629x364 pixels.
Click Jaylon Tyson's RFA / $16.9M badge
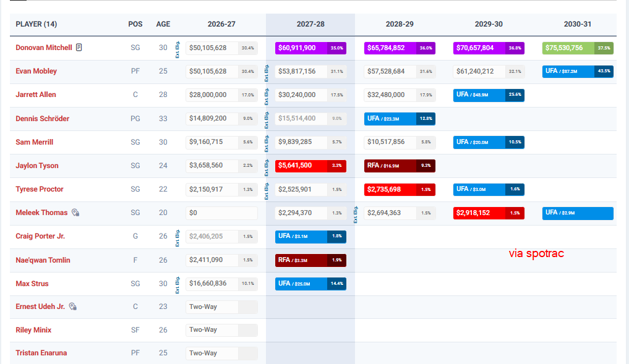(x=400, y=166)
